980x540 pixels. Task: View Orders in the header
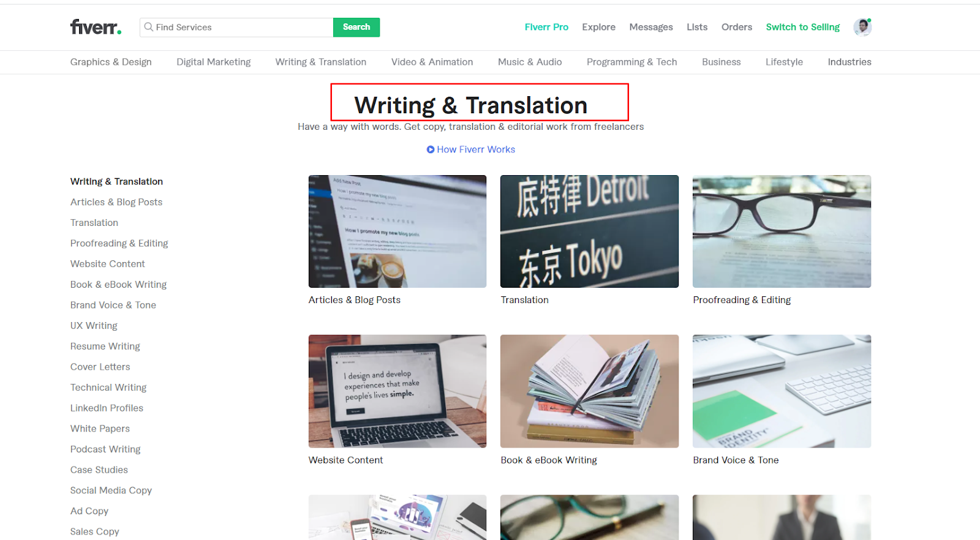pos(737,27)
